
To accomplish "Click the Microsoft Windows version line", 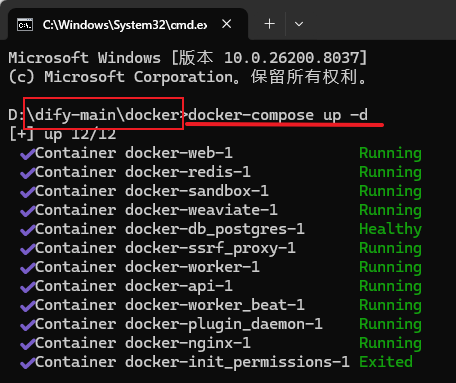I will [188, 58].
